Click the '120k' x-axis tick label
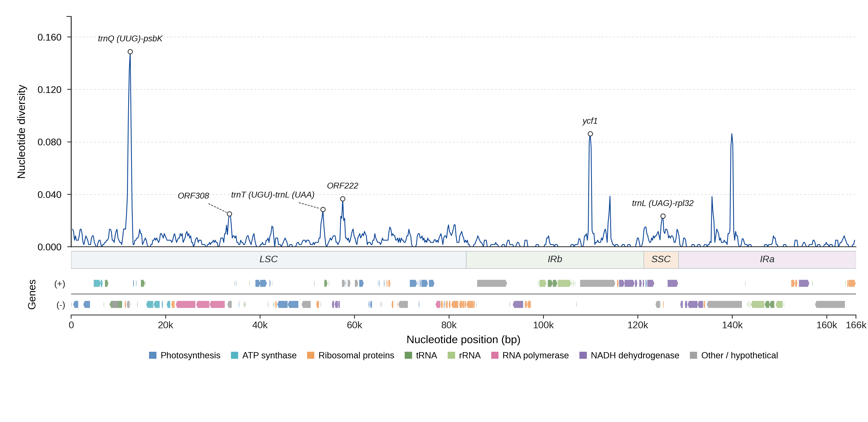The width and height of the screenshot is (868, 422). (637, 325)
